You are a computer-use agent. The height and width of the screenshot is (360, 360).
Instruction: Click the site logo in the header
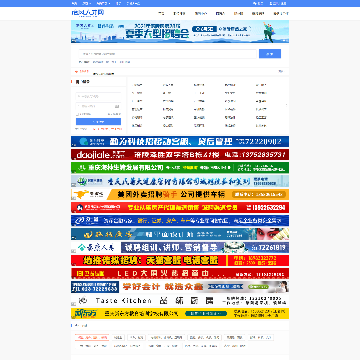(88, 13)
